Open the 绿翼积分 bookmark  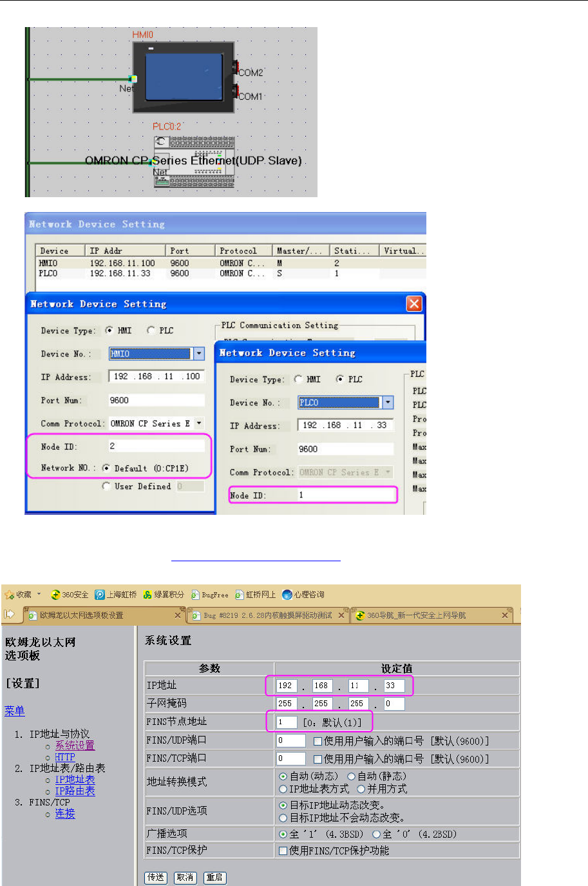click(x=164, y=595)
